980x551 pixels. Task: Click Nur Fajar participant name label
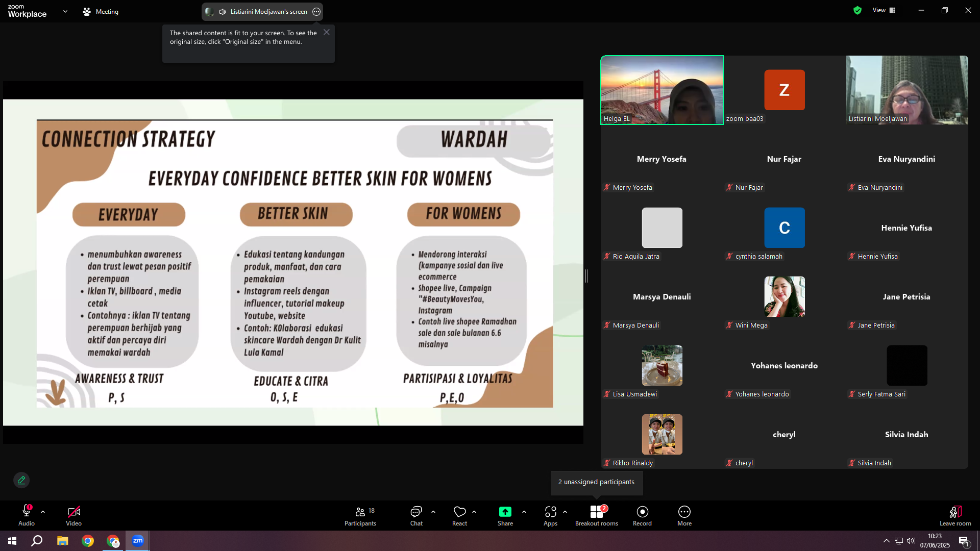749,188
